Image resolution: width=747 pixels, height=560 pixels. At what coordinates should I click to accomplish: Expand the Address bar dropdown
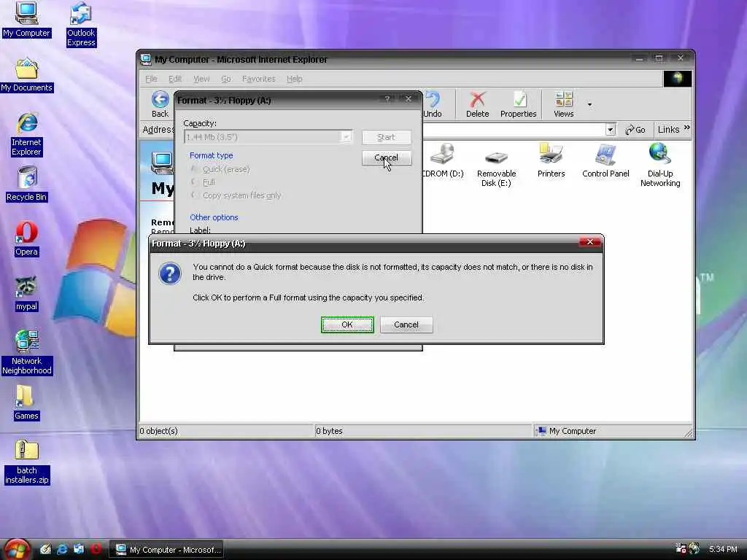(x=611, y=130)
